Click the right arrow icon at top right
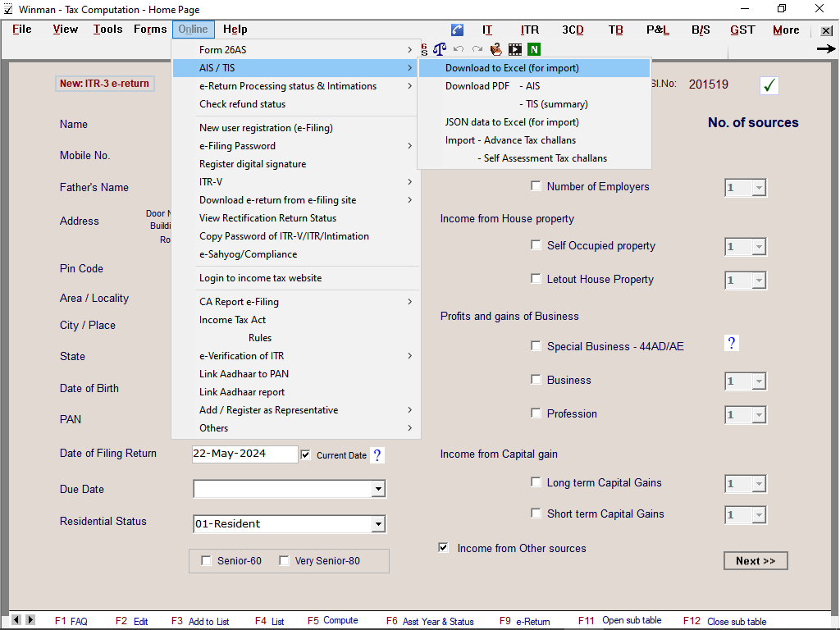 (x=825, y=49)
